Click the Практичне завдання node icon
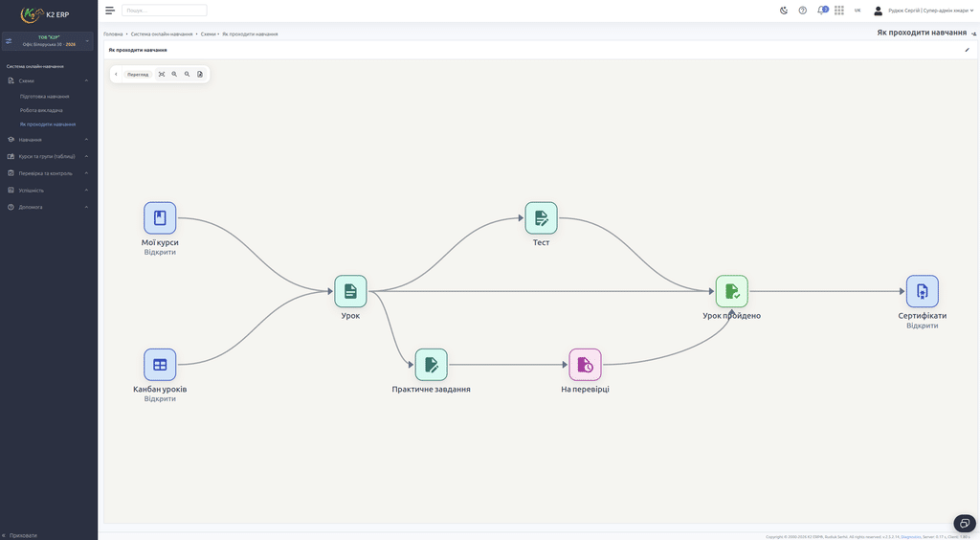This screenshot has height=540, width=980. tap(432, 365)
